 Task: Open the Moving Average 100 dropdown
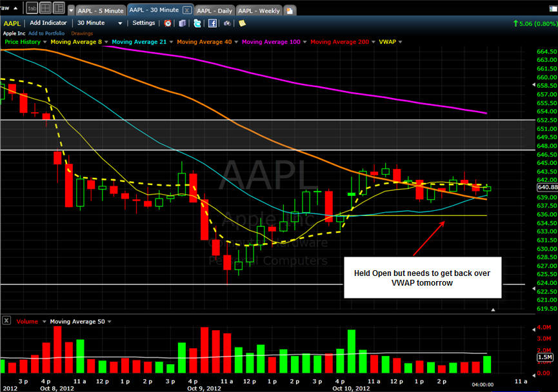coord(305,42)
